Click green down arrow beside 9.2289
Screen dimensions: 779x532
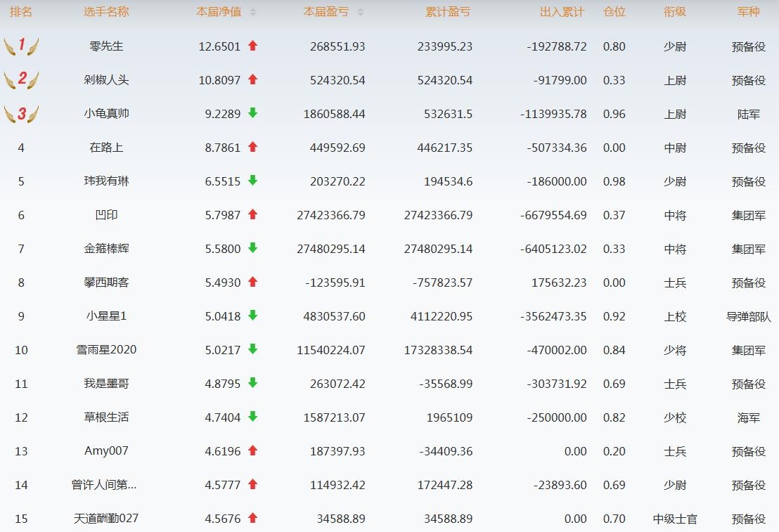(253, 114)
